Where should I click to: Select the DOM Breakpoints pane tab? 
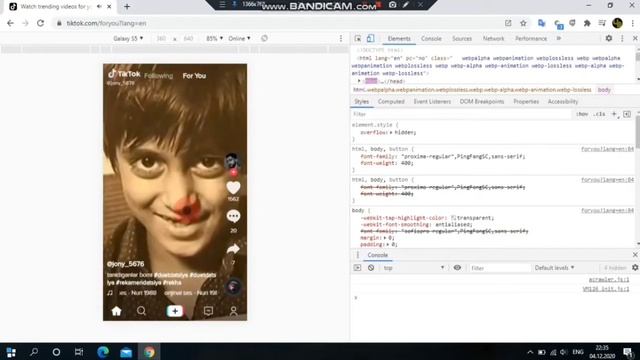click(482, 102)
